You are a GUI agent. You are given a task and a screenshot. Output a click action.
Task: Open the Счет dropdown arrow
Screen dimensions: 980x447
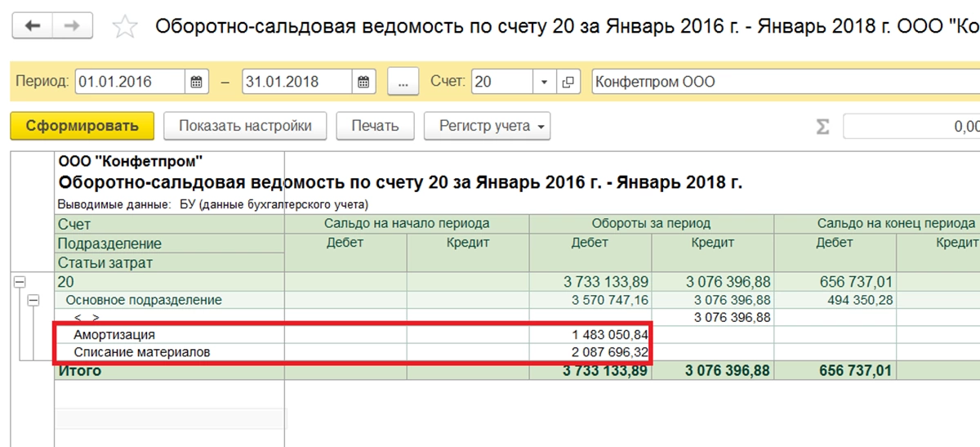545,82
